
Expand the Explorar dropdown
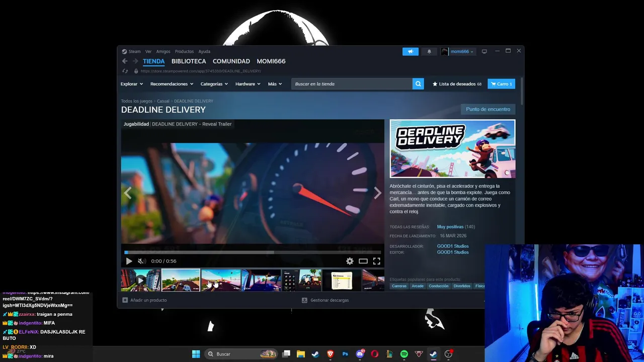(132, 84)
